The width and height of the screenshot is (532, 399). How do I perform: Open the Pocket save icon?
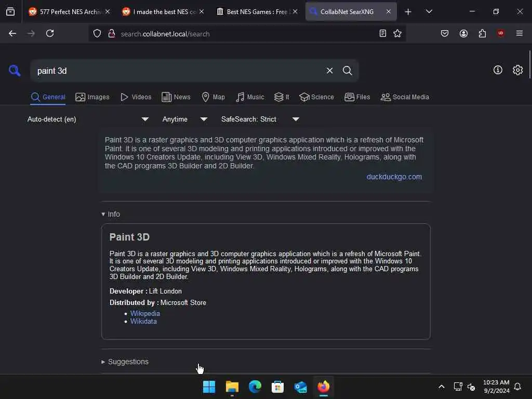click(x=445, y=33)
